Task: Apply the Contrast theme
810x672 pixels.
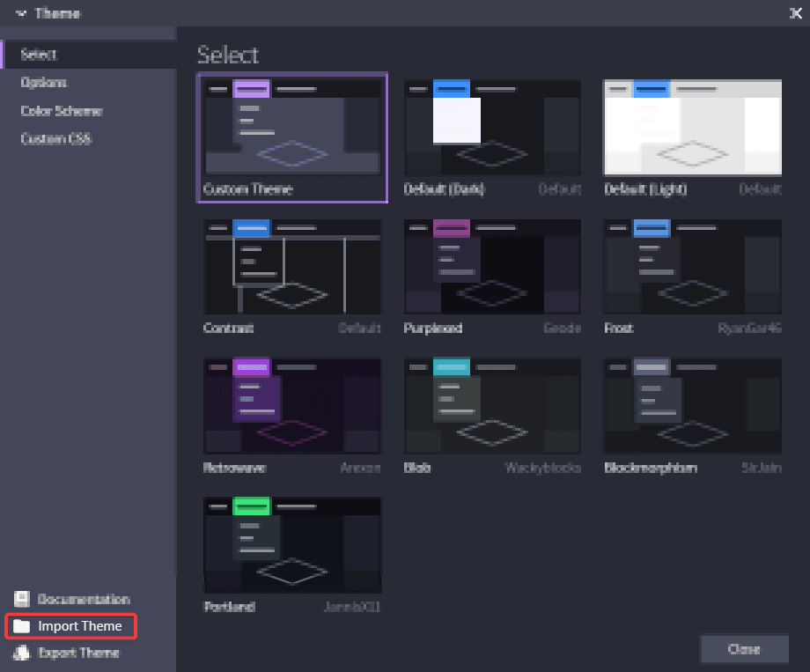Action: 292,266
